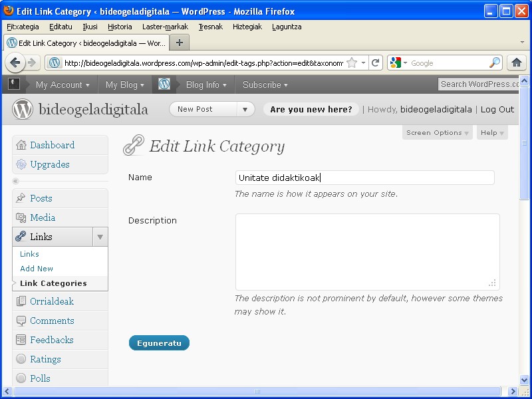Click the Eguneratu update button
The width and height of the screenshot is (532, 399).
click(x=159, y=343)
